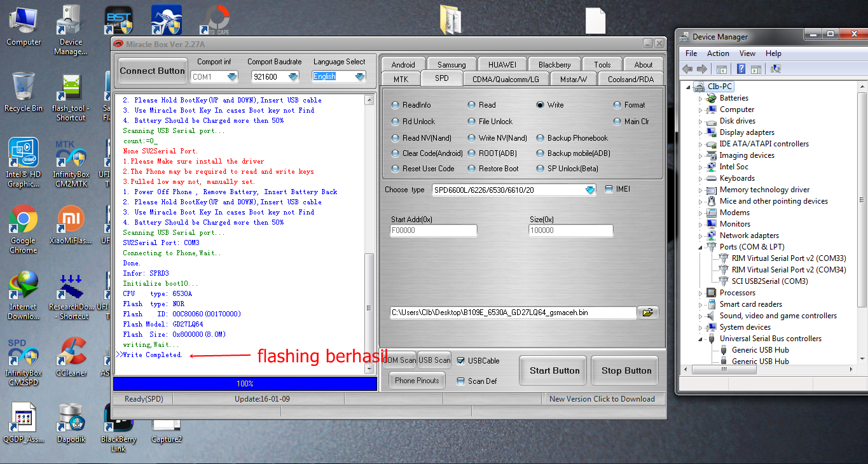Click the USB Scan button
Image resolution: width=868 pixels, height=464 pixels.
pyautogui.click(x=434, y=360)
